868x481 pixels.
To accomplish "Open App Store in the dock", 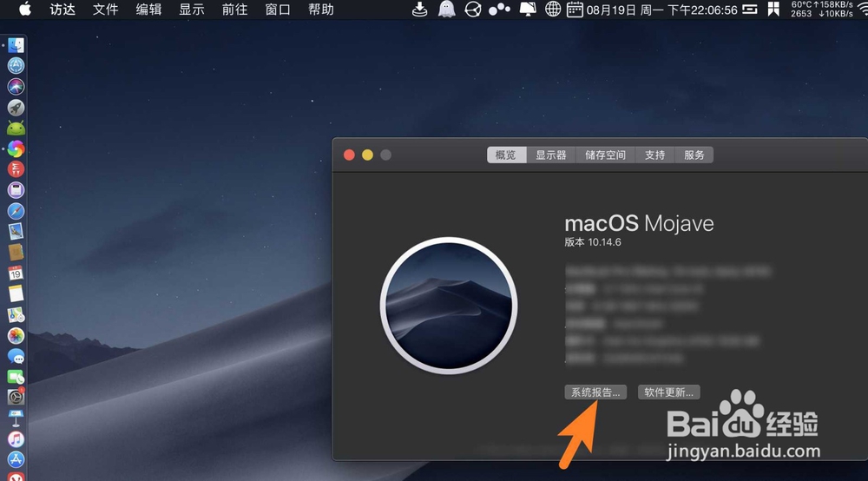I will (16, 459).
